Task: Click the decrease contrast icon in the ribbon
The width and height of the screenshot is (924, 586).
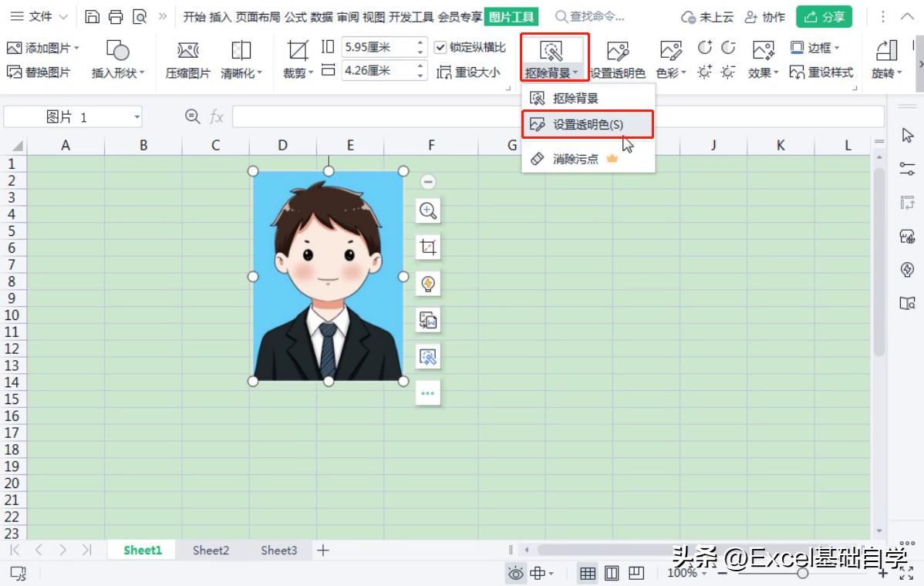Action: (x=727, y=46)
